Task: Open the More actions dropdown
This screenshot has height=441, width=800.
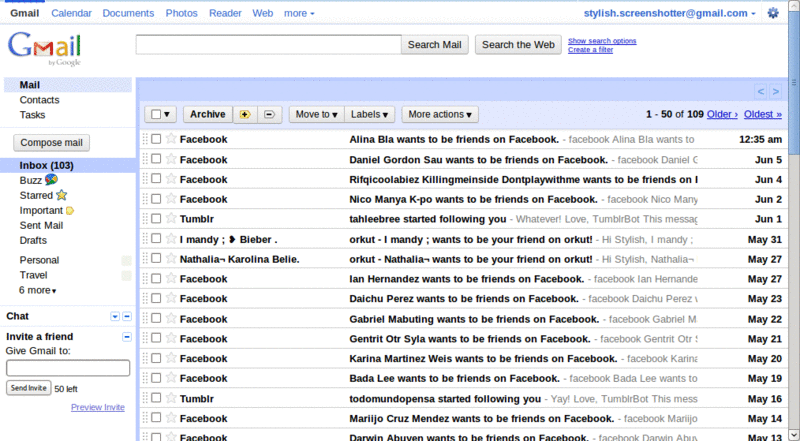Action: tap(440, 114)
